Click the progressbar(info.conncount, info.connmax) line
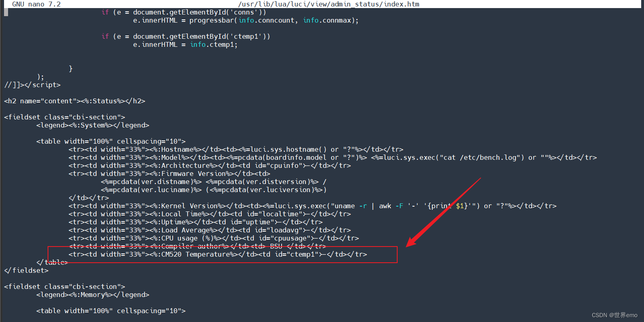Image resolution: width=644 pixels, height=322 pixels. [x=246, y=20]
